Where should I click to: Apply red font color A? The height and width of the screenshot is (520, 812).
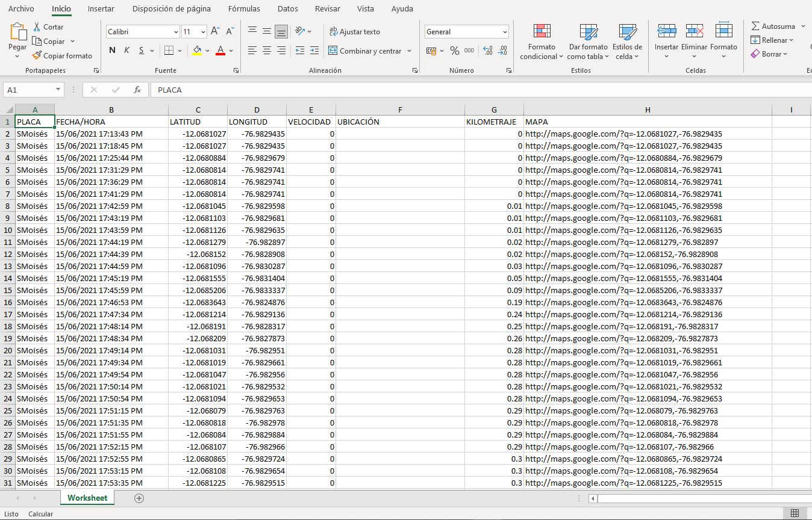coord(220,51)
